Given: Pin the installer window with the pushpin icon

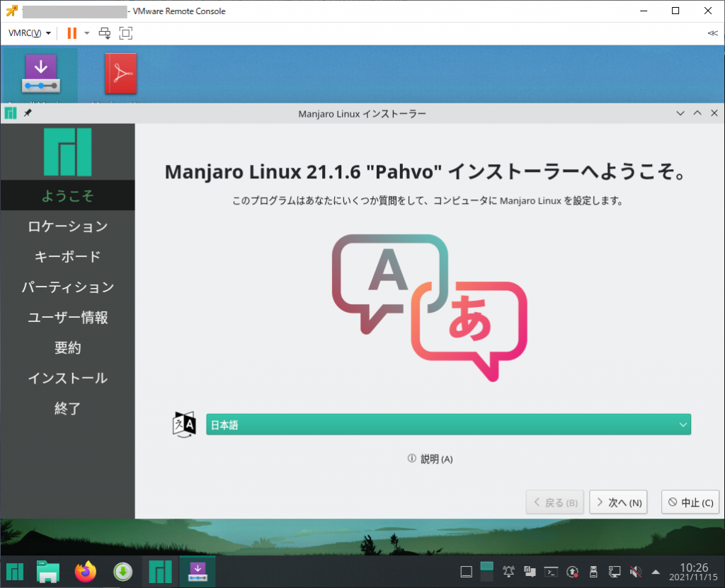Looking at the screenshot, I should (x=28, y=113).
